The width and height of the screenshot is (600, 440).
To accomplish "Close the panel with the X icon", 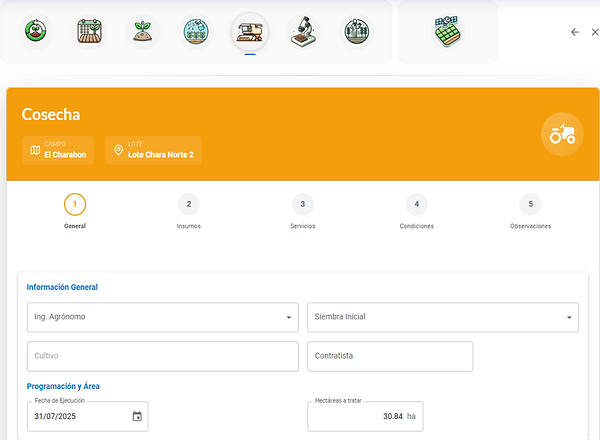I will point(595,32).
